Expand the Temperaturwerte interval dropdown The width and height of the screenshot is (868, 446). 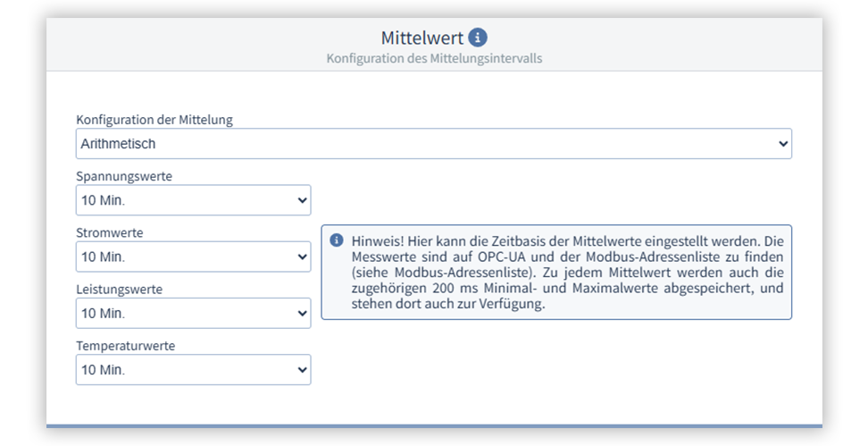point(193,370)
